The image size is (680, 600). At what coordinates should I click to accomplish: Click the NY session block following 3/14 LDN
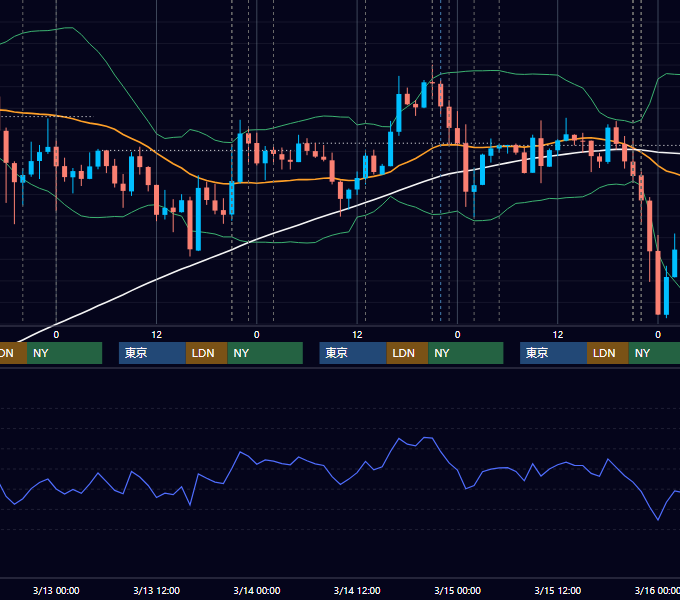pyautogui.click(x=466, y=353)
